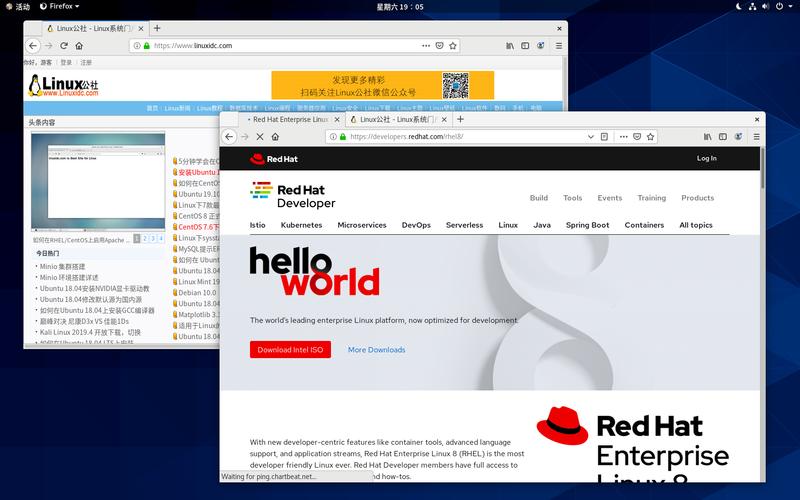Click Log In on Red Hat header
Image resolution: width=800 pixels, height=500 pixels.
[707, 158]
